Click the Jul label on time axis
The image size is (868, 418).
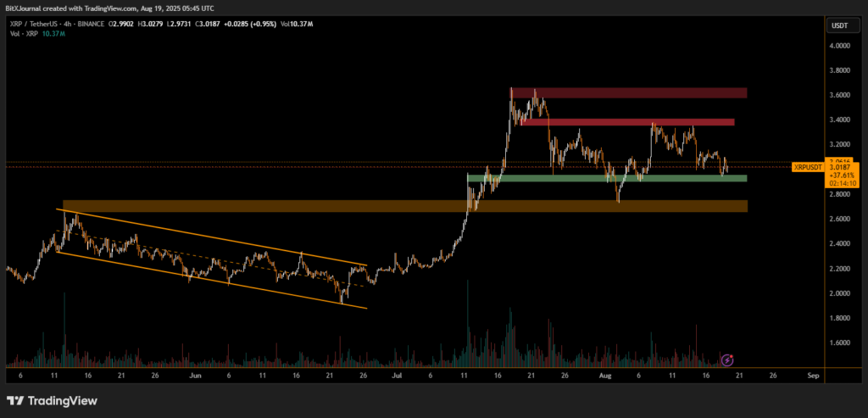(x=398, y=374)
